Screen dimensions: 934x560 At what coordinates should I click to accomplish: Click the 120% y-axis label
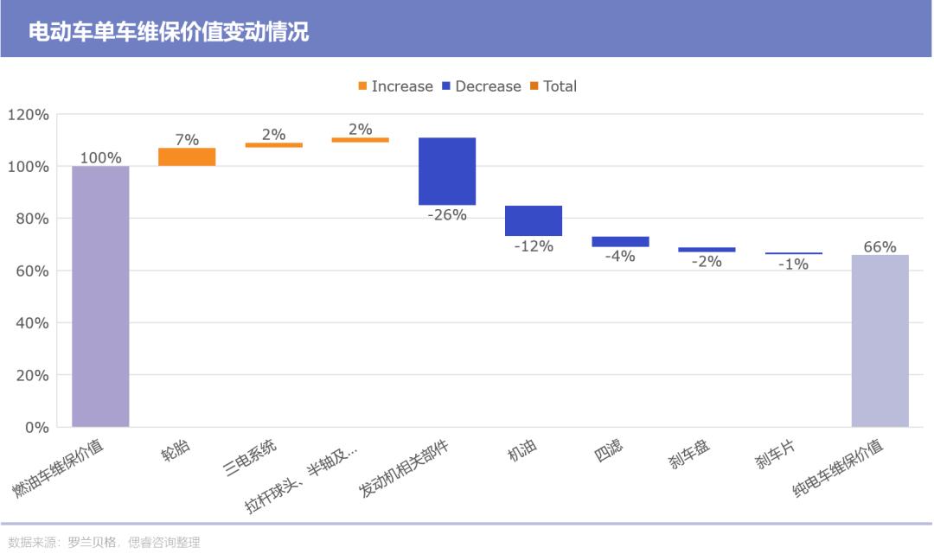pyautogui.click(x=30, y=112)
